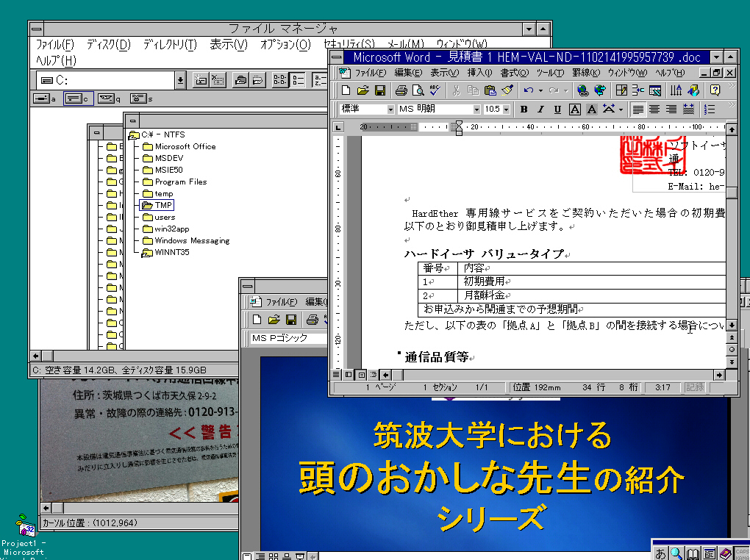Open the MS 明朝 font name dropdown

(x=477, y=109)
